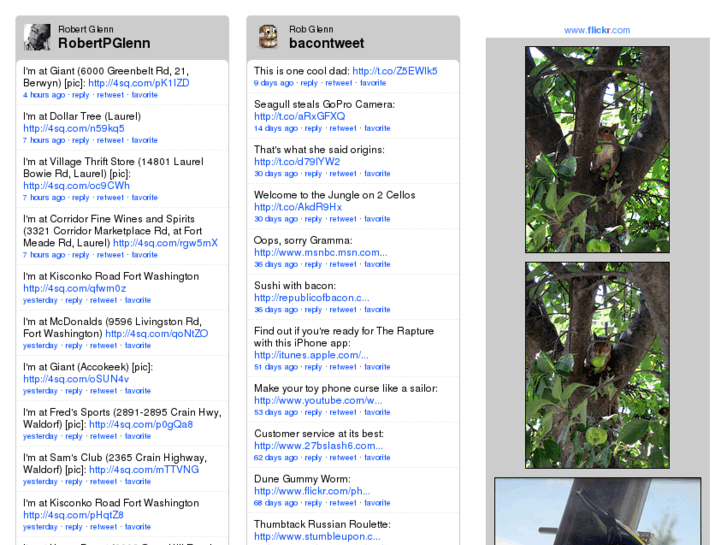Click the '9 days ago' timestamp
Image resolution: width=727 pixels, height=545 pixels.
pyautogui.click(x=274, y=83)
